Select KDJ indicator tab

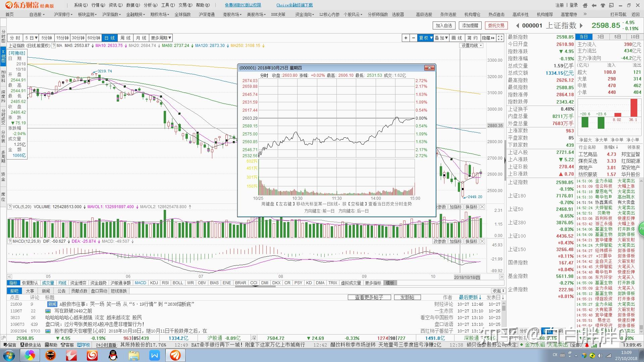point(154,283)
